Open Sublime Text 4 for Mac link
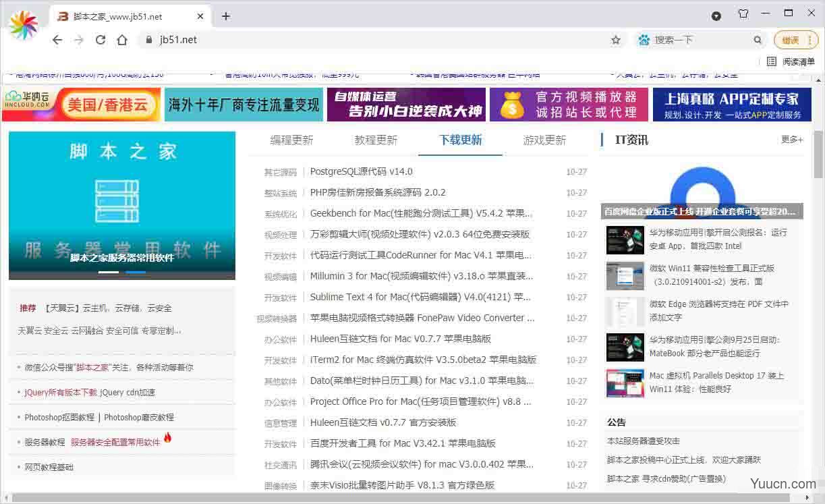The height and width of the screenshot is (504, 825). click(420, 297)
